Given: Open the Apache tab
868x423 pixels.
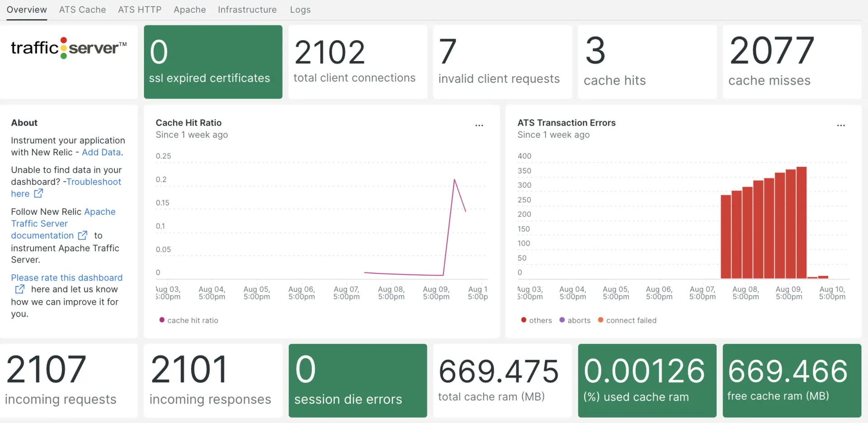Looking at the screenshot, I should (x=189, y=9).
